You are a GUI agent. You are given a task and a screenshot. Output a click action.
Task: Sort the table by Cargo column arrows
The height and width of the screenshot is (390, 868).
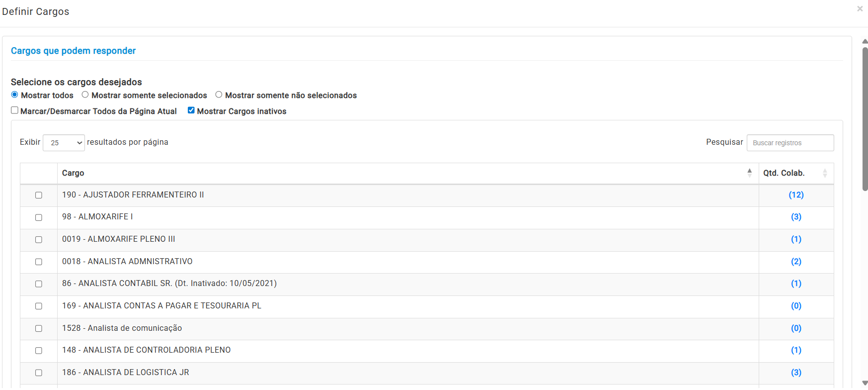(x=749, y=173)
